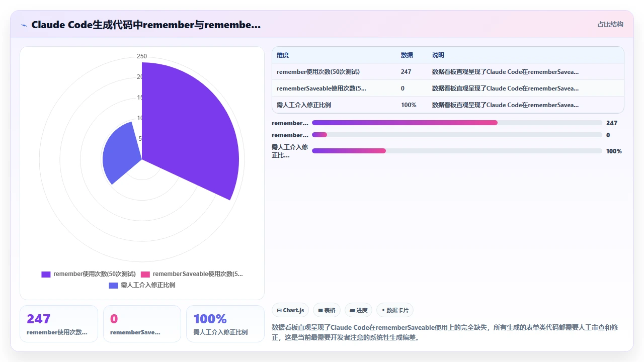This screenshot has width=644, height=362.
Task: Click the 占比结构 label in header
Action: click(610, 24)
